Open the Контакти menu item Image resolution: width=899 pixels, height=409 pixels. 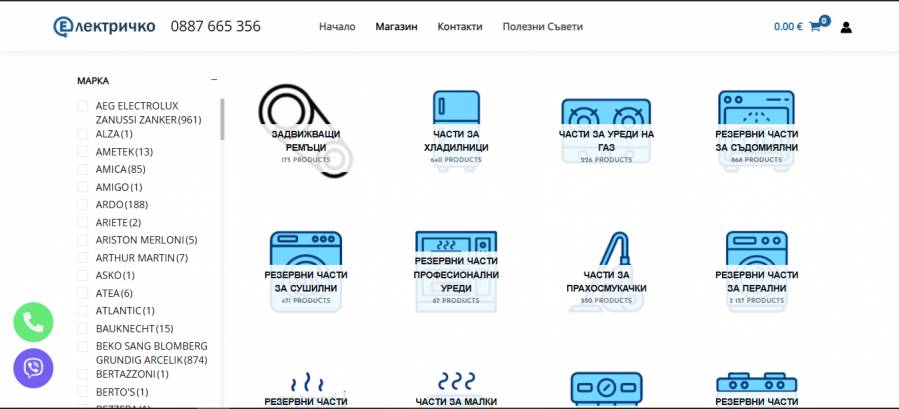click(x=459, y=27)
